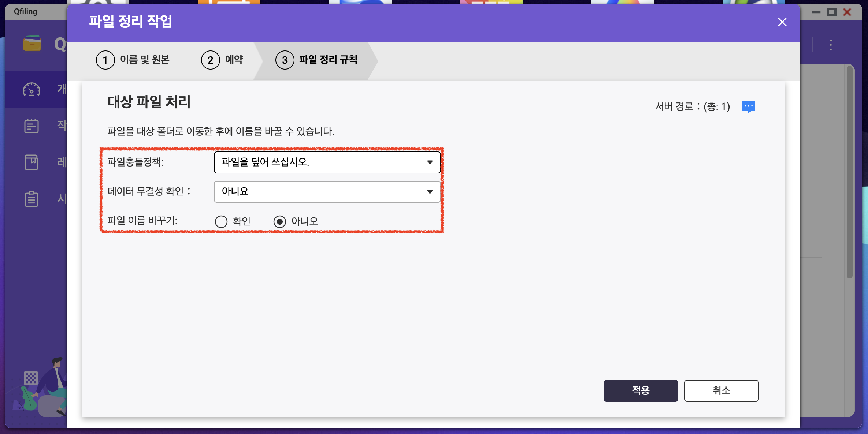
Task: Click the Qfiling folder logo icon
Action: click(32, 44)
